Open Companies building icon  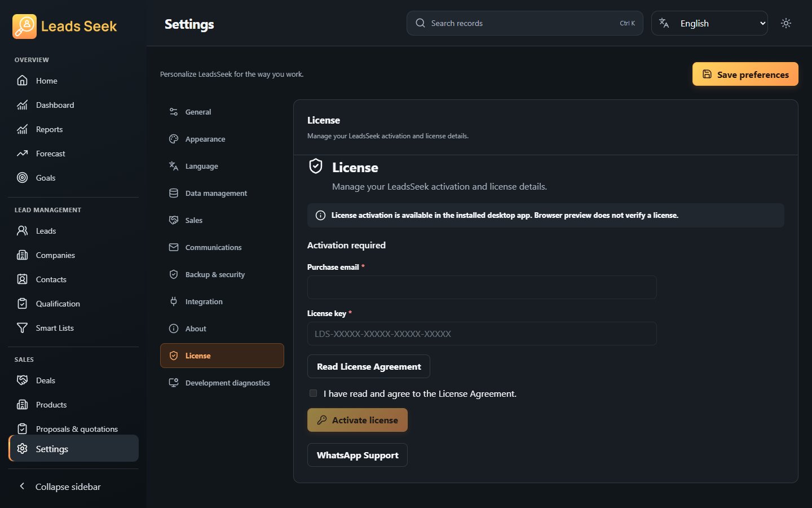pos(22,255)
